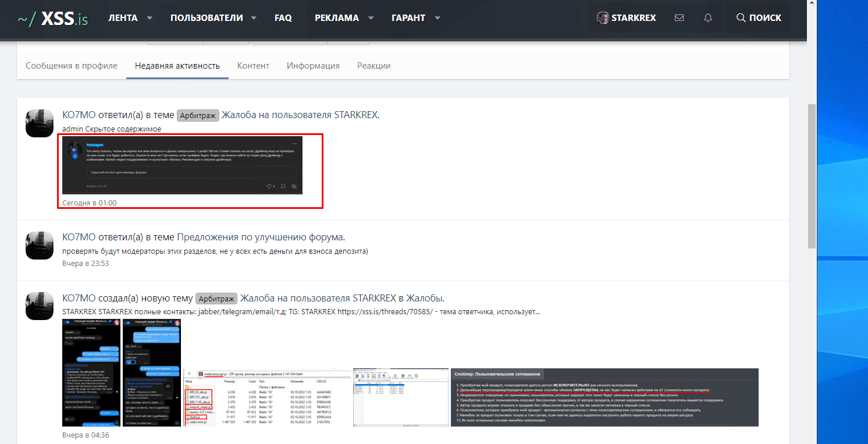Expand the dropdown arrow next to РЕКЛАМА
868x444 pixels.
point(371,18)
